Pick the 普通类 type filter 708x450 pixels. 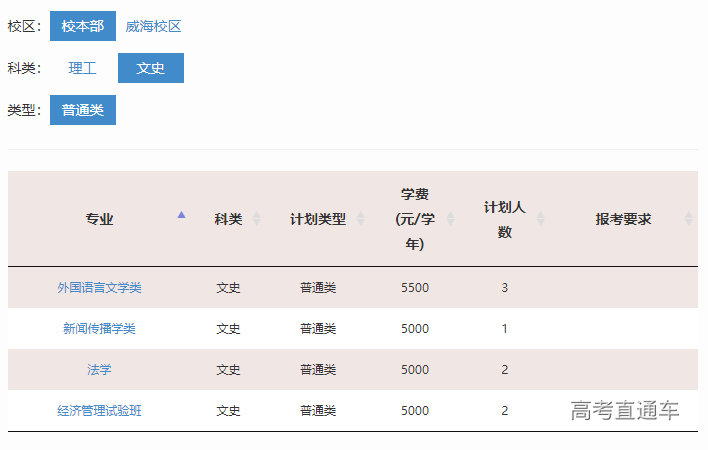83,110
